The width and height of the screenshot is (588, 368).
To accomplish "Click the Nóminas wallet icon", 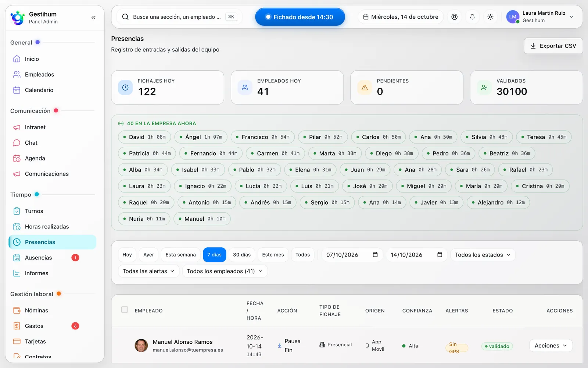I will click(17, 310).
